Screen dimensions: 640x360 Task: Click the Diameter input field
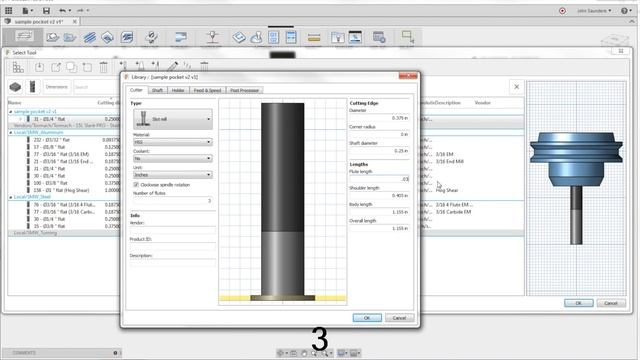tap(379, 118)
